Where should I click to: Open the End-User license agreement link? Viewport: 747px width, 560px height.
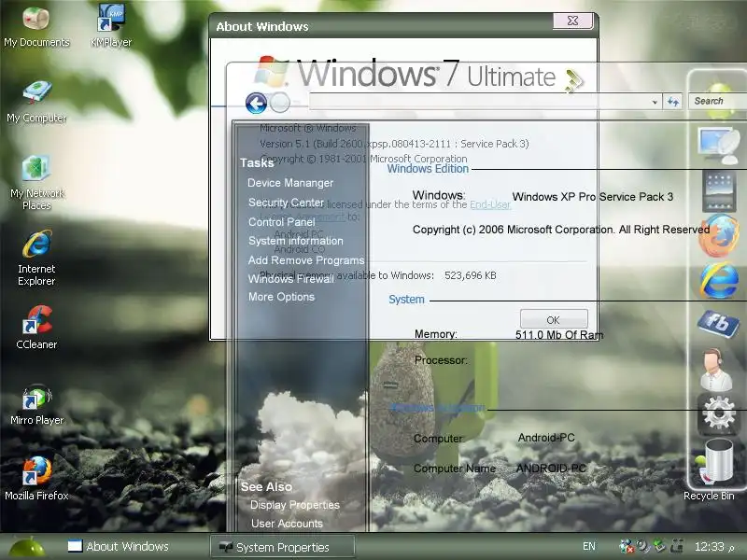pos(490,204)
